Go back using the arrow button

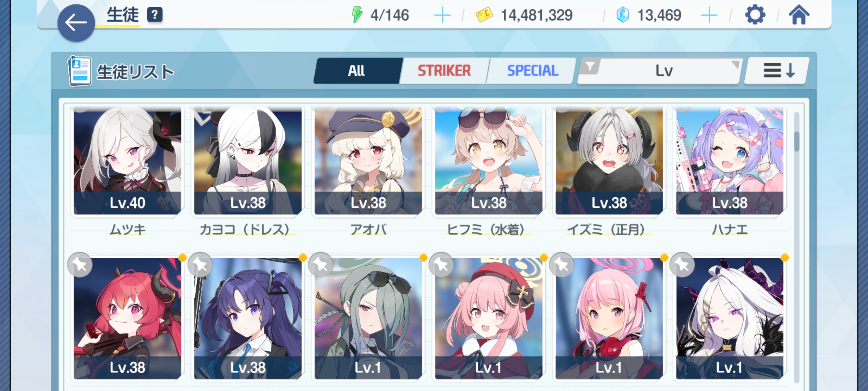76,23
